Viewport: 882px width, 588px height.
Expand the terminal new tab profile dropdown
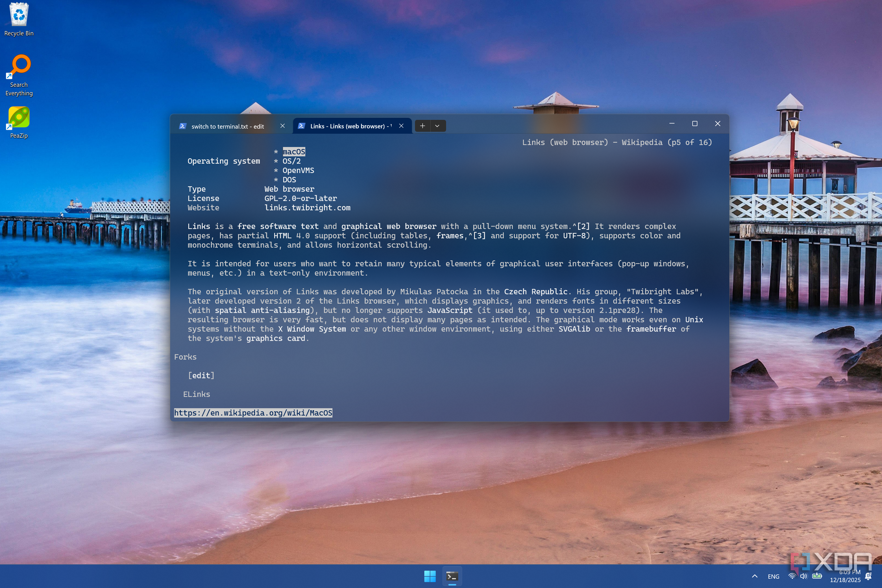pyautogui.click(x=437, y=126)
